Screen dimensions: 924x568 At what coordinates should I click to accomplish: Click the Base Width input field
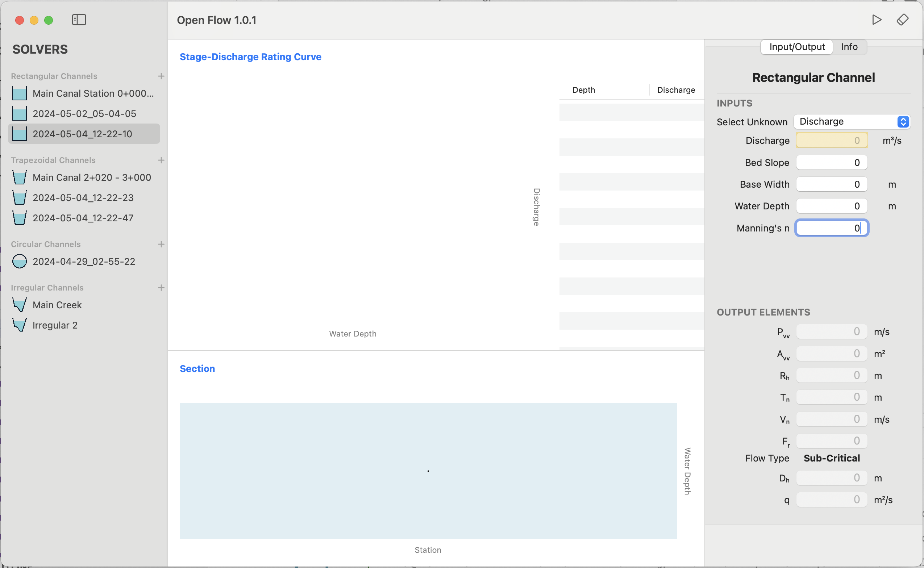click(x=832, y=184)
